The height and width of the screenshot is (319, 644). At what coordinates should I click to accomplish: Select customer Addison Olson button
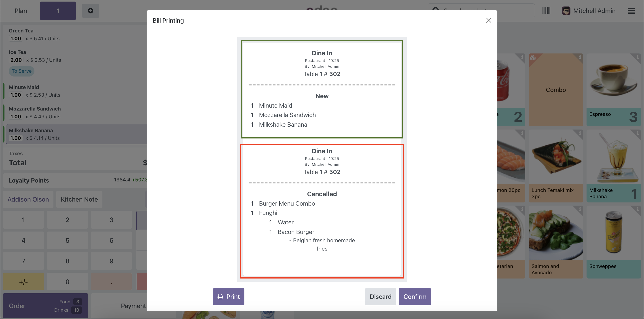point(28,199)
